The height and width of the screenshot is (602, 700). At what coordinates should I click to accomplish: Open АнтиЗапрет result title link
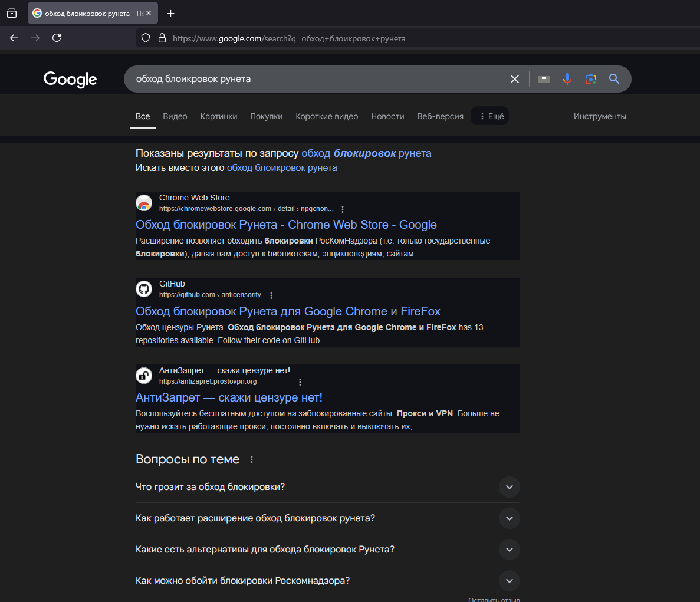coord(229,397)
